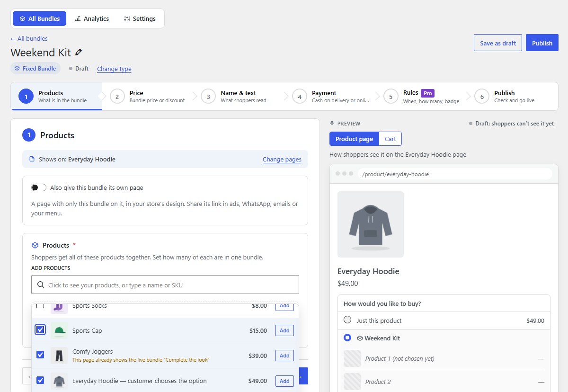Screen dimensions: 568x392
Task: Select the Weekend Kit radio option
Action: 347,338
